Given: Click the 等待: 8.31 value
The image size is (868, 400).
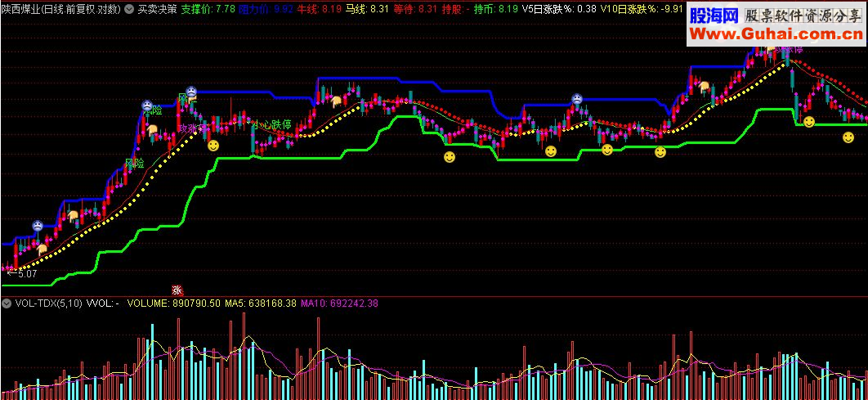Looking at the screenshot, I should tap(414, 9).
